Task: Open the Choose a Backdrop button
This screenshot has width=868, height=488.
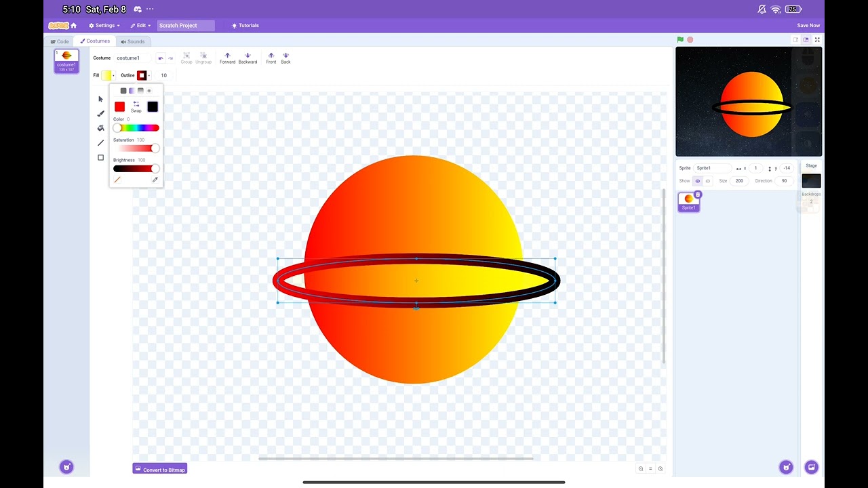Action: coord(811,467)
